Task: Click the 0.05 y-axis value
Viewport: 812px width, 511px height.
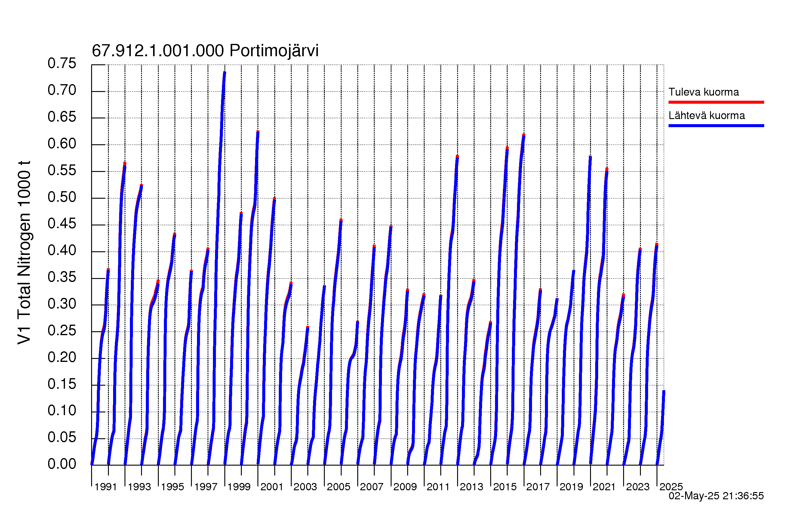Action: coord(62,438)
